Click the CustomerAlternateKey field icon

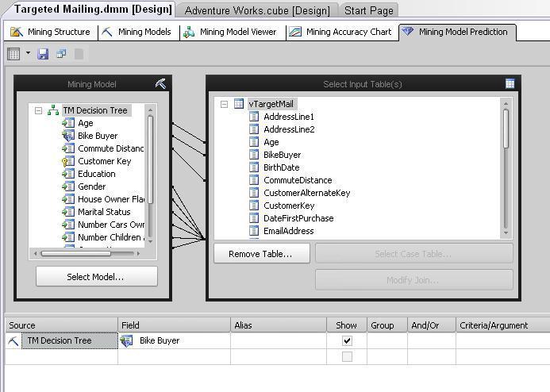[x=254, y=193]
